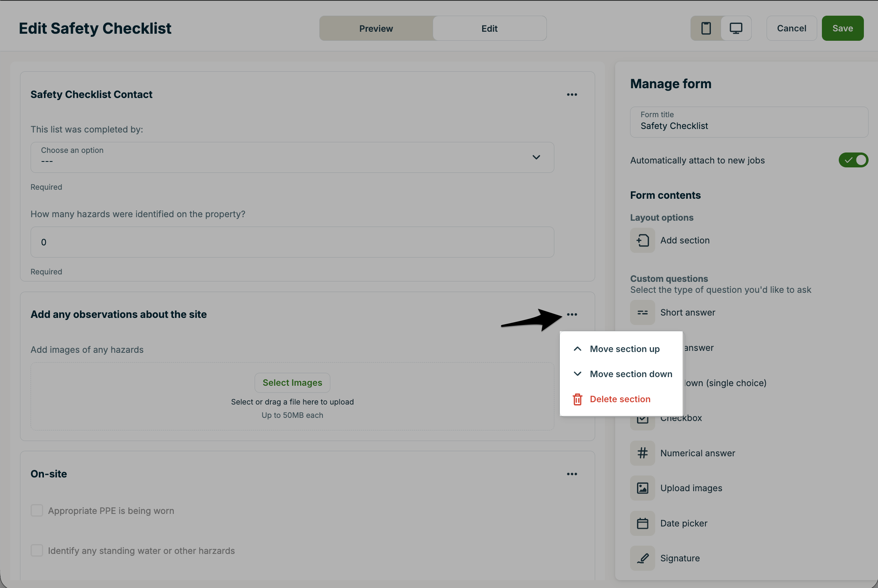Add a Numerical answer question

pyautogui.click(x=697, y=453)
